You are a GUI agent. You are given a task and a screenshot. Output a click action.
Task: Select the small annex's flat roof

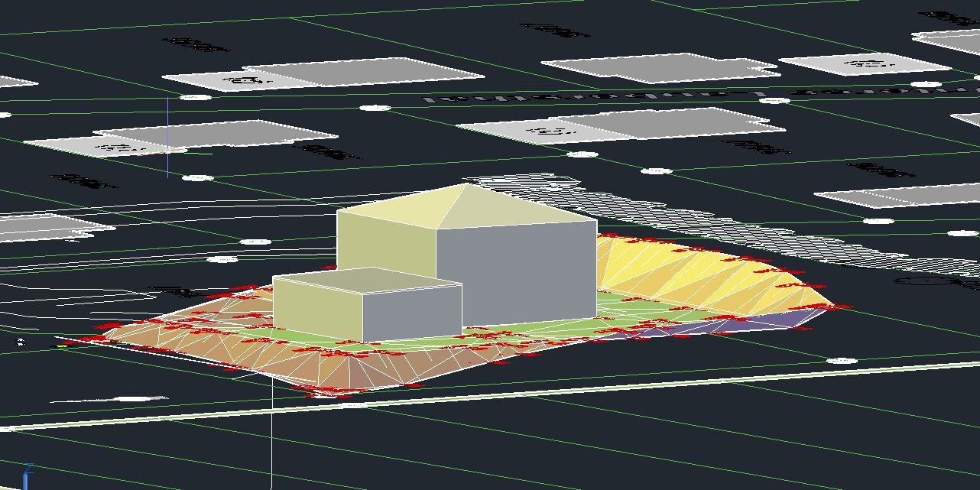pos(367,280)
